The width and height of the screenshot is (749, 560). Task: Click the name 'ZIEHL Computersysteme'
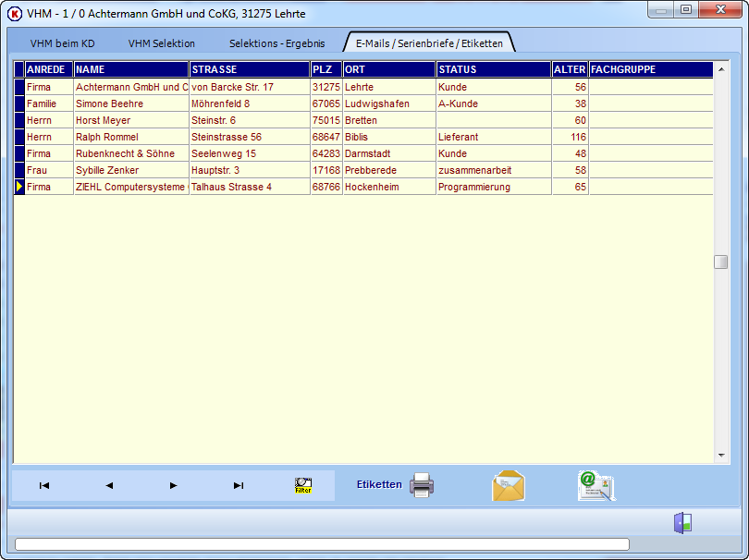point(132,187)
